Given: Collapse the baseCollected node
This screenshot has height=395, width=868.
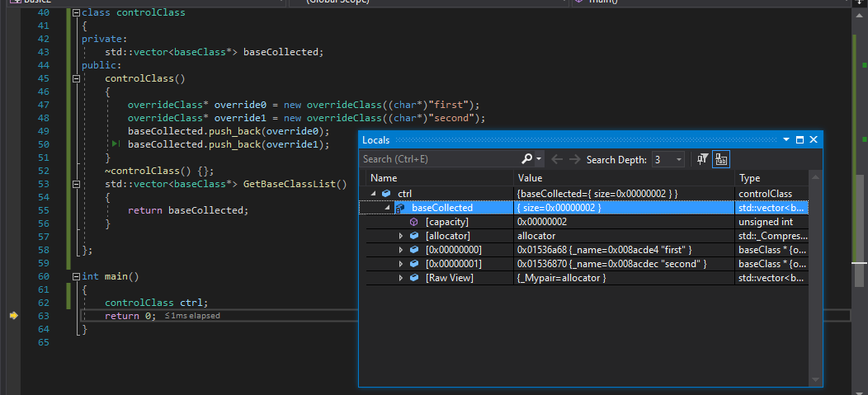Looking at the screenshot, I should tap(386, 208).
